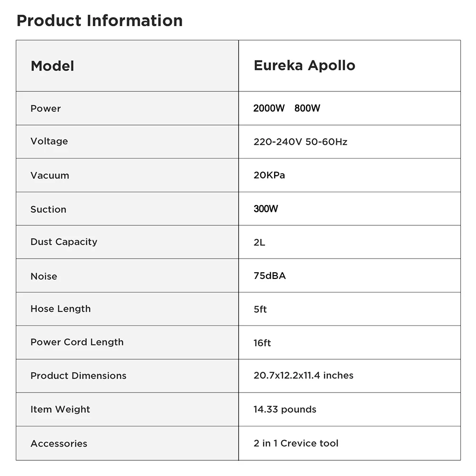Image resolution: width=476 pixels, height=476 pixels.
Task: Click the 14.33 pounds weight value
Action: click(x=285, y=409)
